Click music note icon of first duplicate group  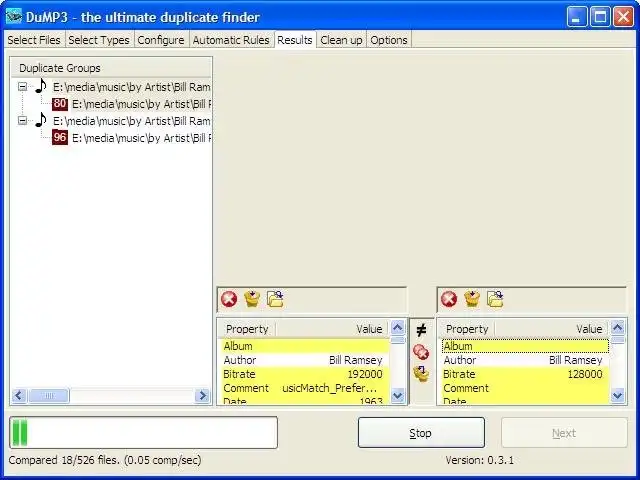[40, 86]
